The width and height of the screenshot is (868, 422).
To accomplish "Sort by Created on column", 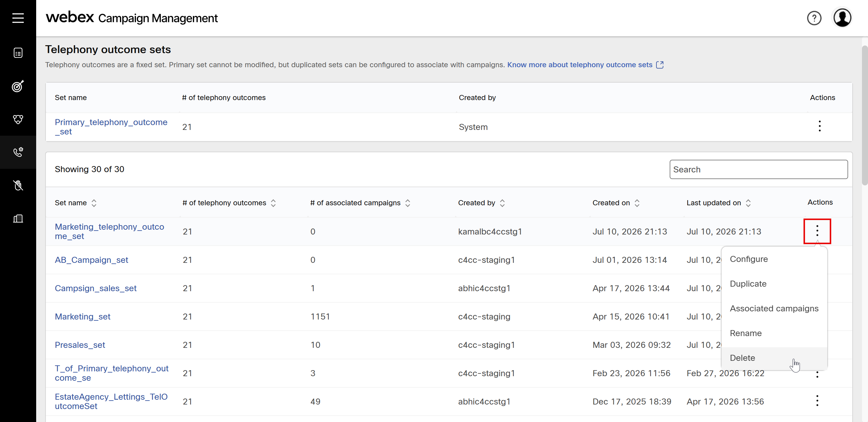I will click(637, 203).
